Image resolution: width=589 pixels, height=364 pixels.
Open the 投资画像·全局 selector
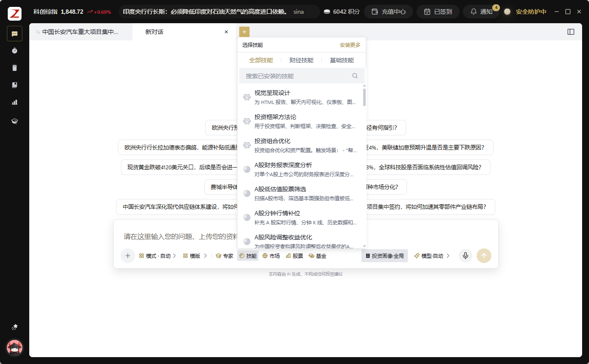coord(385,256)
